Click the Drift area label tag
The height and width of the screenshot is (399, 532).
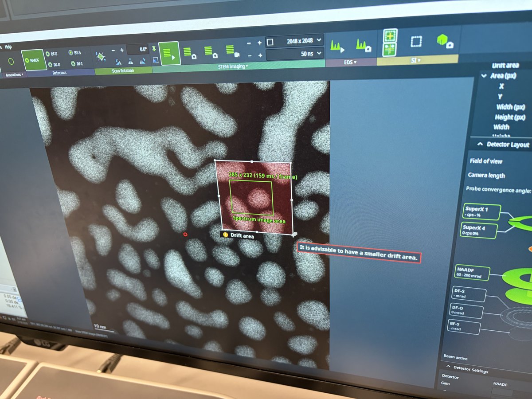tap(238, 235)
